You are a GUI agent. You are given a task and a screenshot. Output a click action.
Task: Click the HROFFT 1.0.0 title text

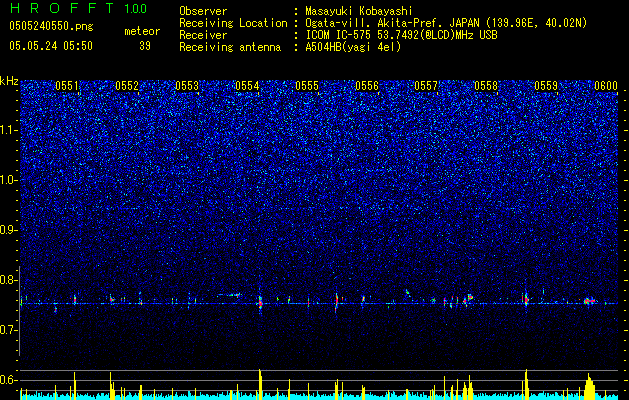click(78, 8)
